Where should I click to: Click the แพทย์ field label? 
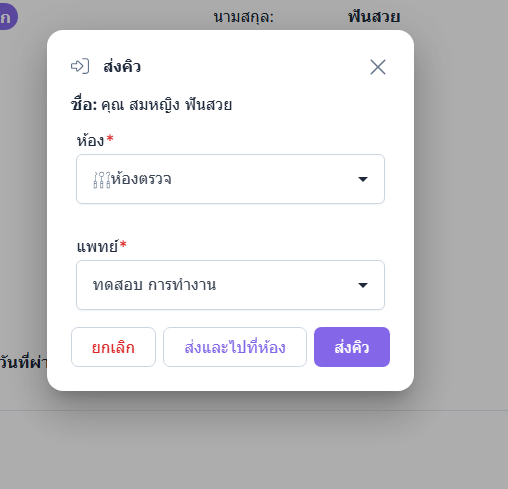click(x=97, y=246)
